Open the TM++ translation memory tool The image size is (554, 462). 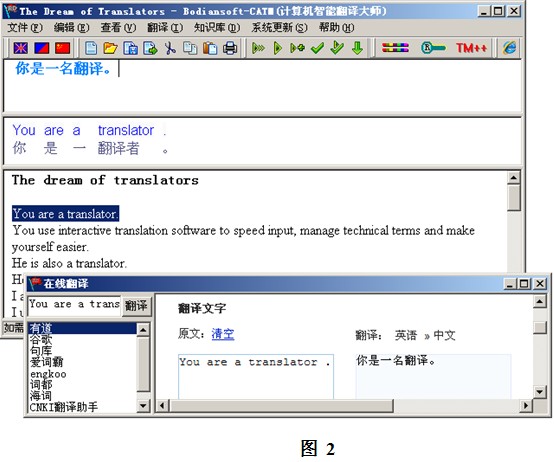[471, 48]
